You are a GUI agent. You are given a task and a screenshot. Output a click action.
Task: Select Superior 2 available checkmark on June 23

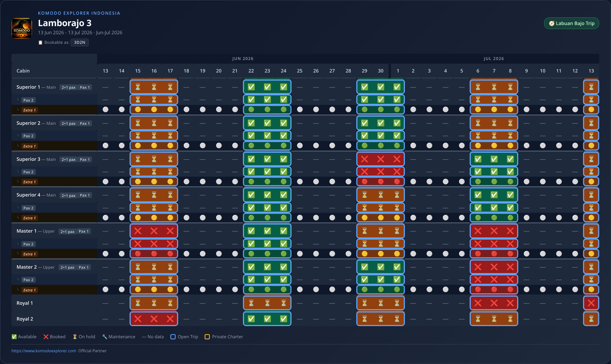pos(267,123)
